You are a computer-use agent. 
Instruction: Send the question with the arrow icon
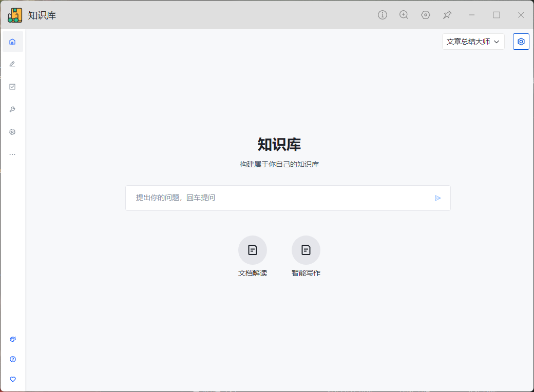pyautogui.click(x=438, y=198)
